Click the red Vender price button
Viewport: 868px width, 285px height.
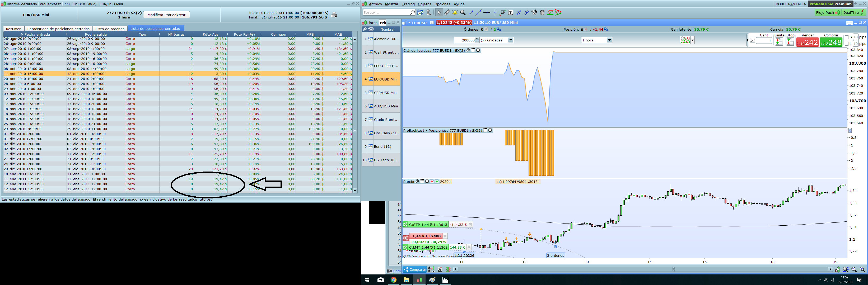coord(807,42)
